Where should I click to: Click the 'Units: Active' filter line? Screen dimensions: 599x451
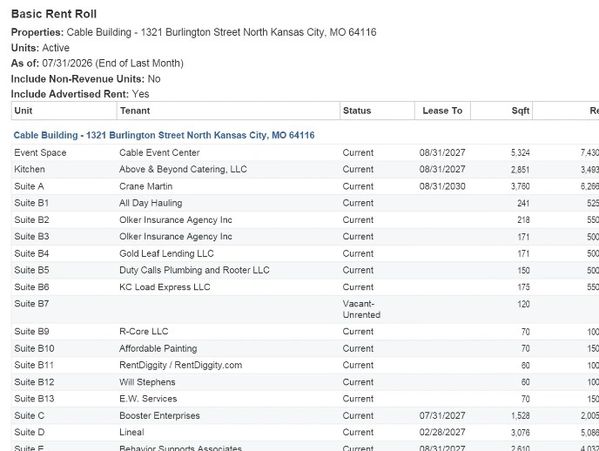coord(40,48)
